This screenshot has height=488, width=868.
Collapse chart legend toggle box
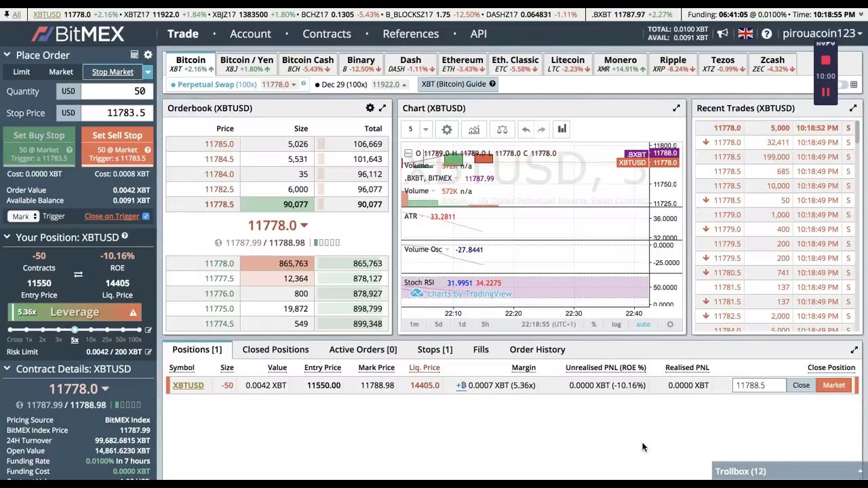(408, 153)
